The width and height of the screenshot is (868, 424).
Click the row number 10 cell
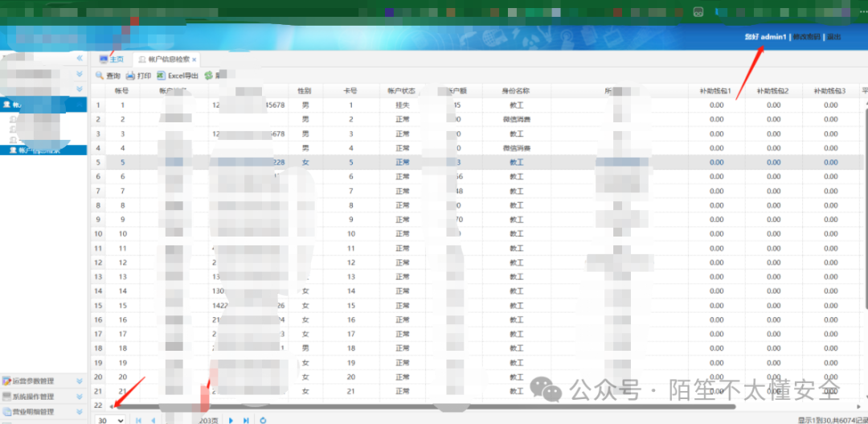(98, 234)
